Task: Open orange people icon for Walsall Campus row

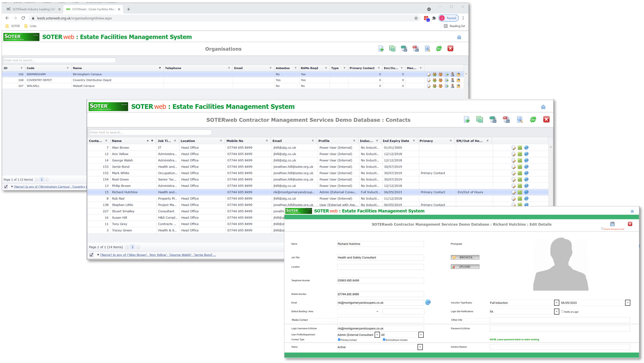Action: click(x=440, y=86)
